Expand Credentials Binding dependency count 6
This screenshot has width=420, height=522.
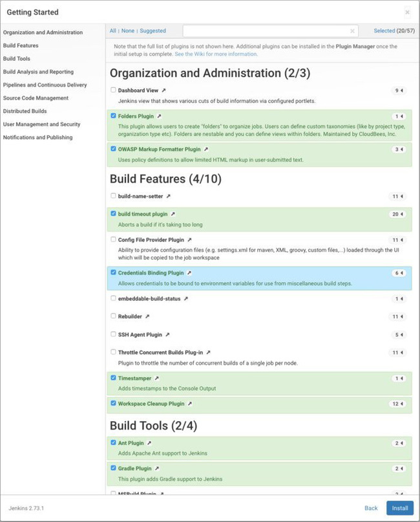399,273
